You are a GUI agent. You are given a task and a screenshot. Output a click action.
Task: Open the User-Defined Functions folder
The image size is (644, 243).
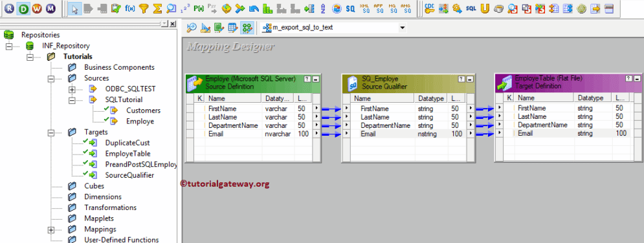121,240
